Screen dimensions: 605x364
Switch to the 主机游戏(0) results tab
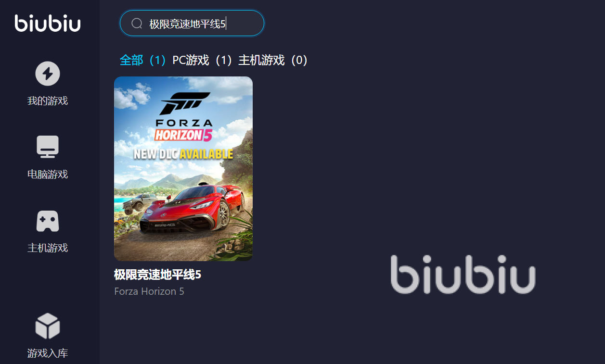tap(273, 60)
